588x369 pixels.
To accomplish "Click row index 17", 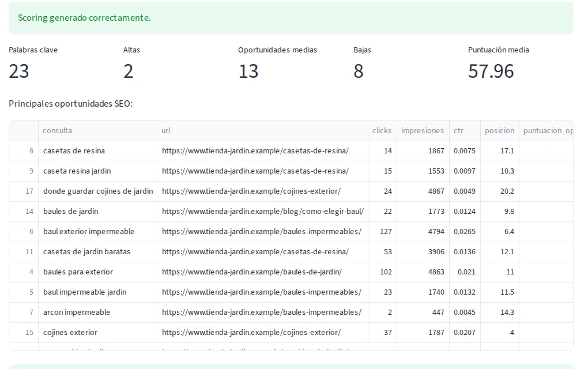I will [24, 191].
